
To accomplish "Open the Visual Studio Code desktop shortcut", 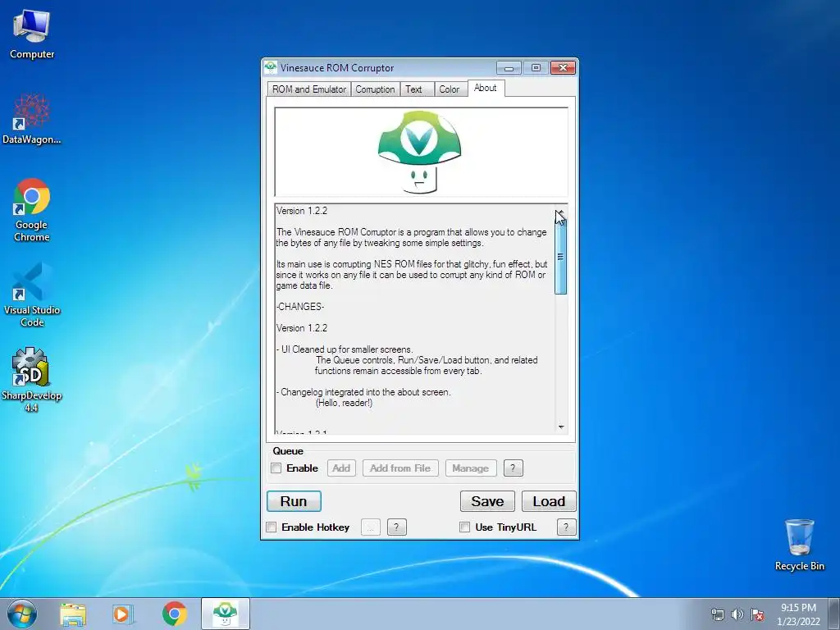I will click(32, 294).
